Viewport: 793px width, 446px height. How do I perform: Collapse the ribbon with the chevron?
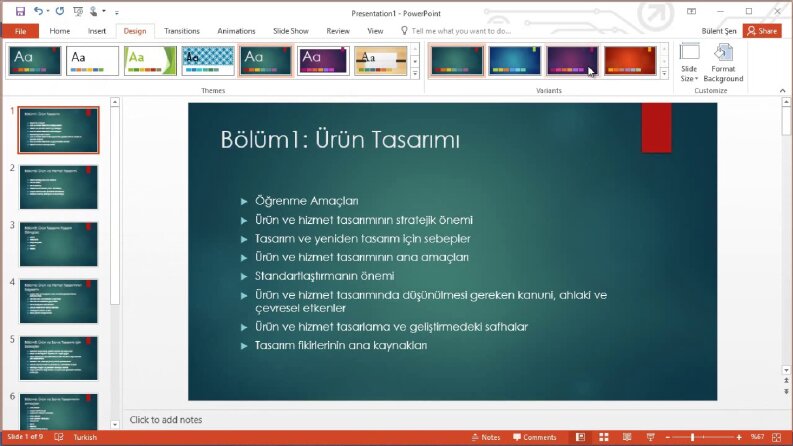[x=782, y=91]
